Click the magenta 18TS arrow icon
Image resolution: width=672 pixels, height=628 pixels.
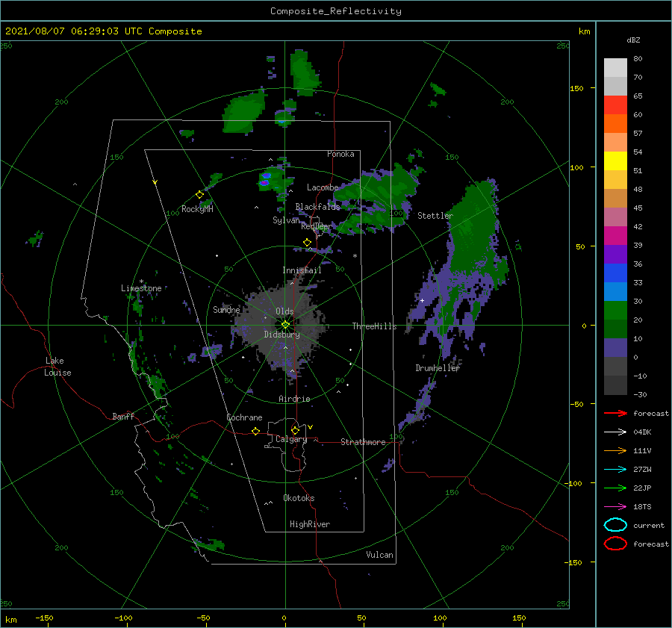coord(615,507)
